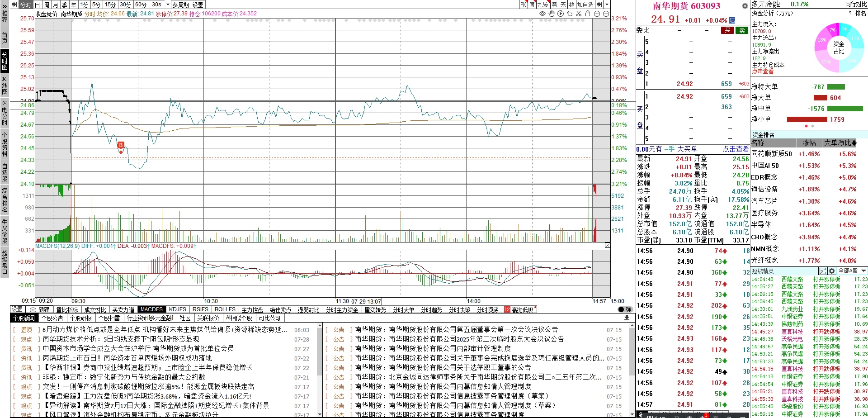Viewport: 868px width, 418px height.
Task: Switch to 个股公告 news tab
Action: click(x=52, y=318)
